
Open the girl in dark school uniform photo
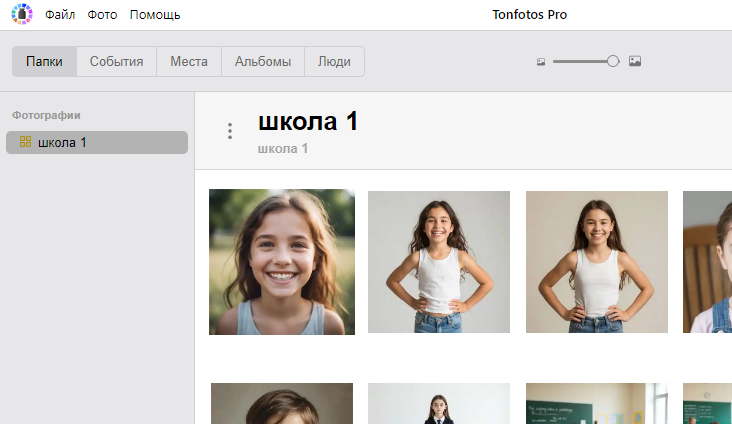439,404
